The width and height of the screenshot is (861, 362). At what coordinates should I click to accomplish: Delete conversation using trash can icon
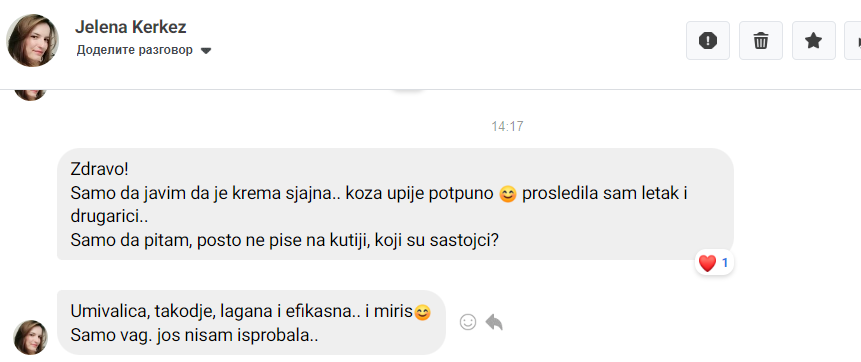pos(761,41)
